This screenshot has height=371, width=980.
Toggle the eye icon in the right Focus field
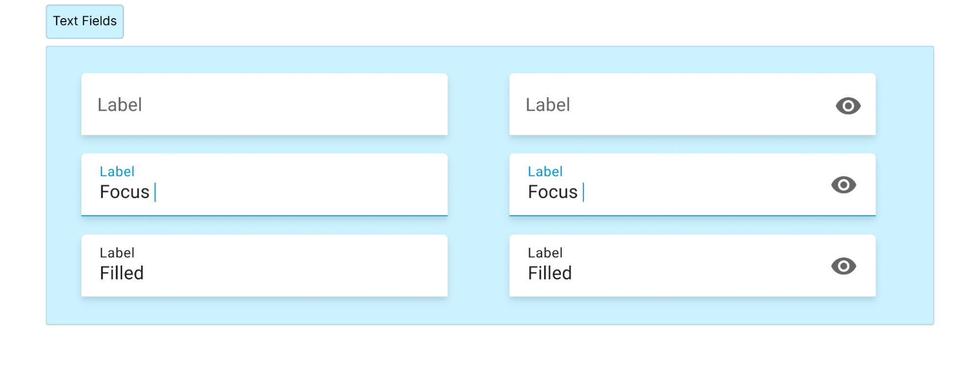[843, 185]
